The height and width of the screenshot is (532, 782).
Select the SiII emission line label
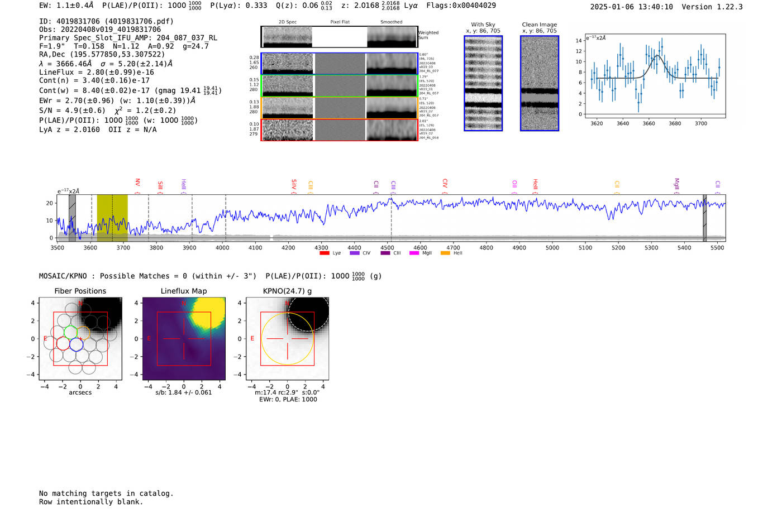coord(160,186)
